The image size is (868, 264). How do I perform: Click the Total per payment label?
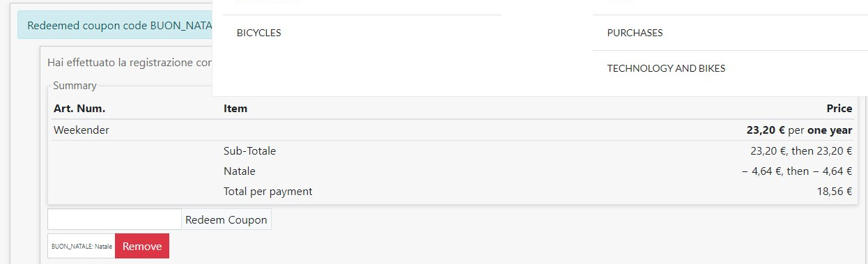tap(268, 191)
